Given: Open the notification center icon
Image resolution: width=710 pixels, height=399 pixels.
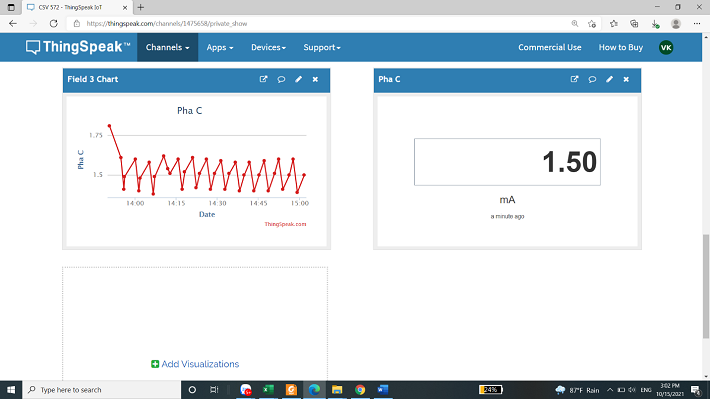Looking at the screenshot, I should click(696, 389).
